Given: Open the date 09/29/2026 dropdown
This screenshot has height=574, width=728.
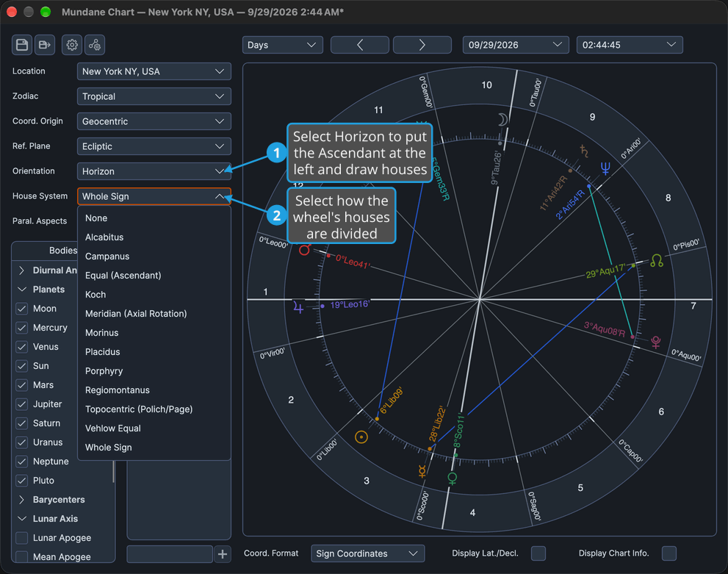Looking at the screenshot, I should [516, 45].
